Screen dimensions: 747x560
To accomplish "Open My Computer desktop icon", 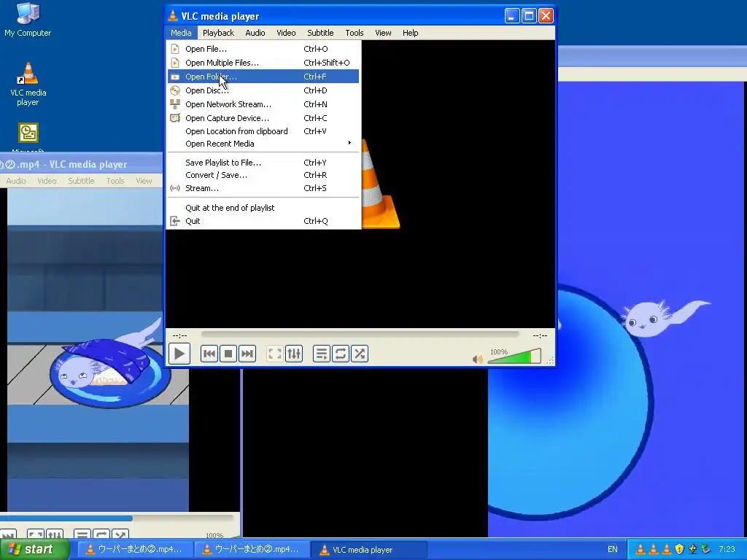I will click(x=28, y=20).
